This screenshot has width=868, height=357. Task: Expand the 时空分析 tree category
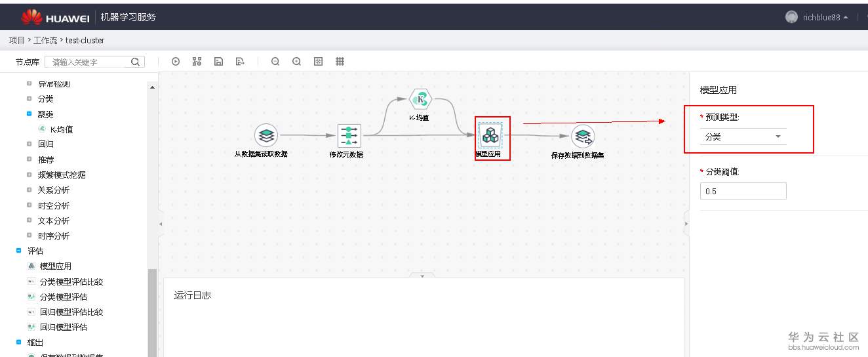29,205
